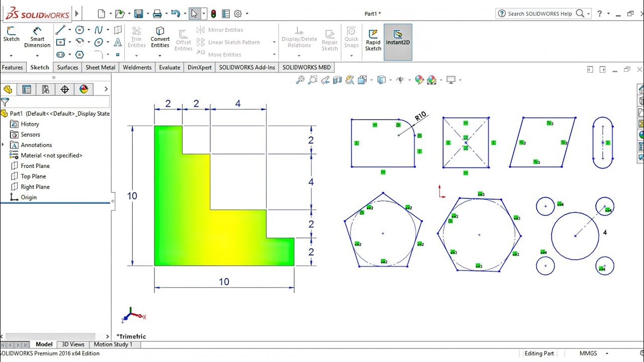This screenshot has height=362, width=644.
Task: Select the Corner Rectangle sketch tool
Action: [x=60, y=42]
